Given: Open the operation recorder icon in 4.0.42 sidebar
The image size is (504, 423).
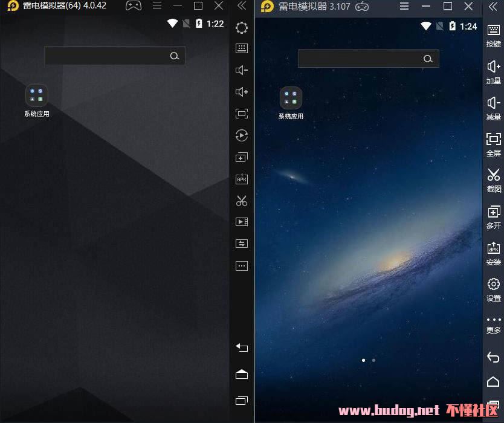Looking at the screenshot, I should point(242,135).
